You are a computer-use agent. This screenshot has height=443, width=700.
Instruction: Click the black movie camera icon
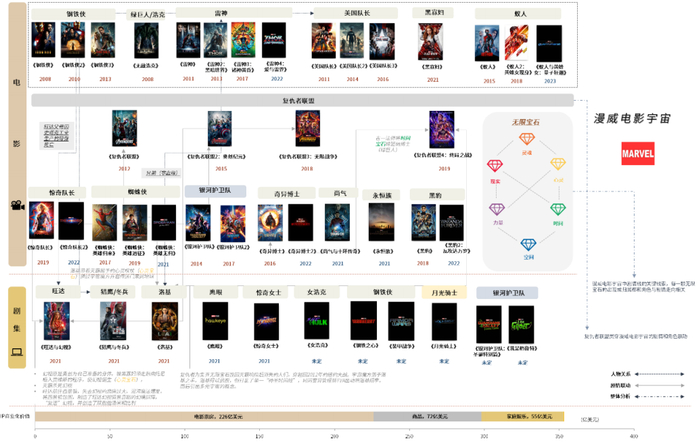click(17, 205)
